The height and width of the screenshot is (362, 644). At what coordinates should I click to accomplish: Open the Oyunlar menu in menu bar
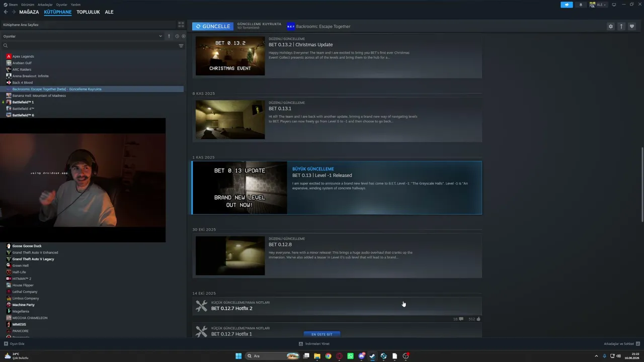(62, 5)
